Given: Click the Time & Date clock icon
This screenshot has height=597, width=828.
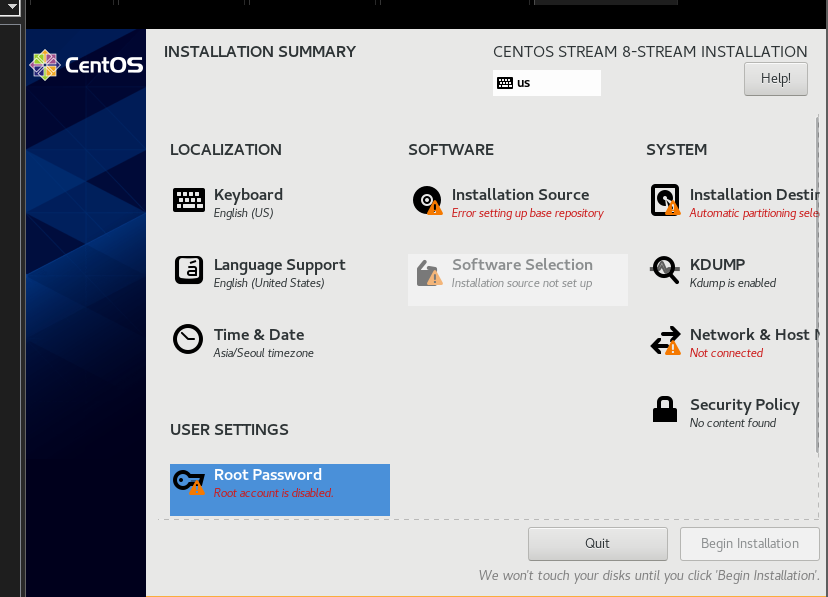Looking at the screenshot, I should tap(188, 339).
